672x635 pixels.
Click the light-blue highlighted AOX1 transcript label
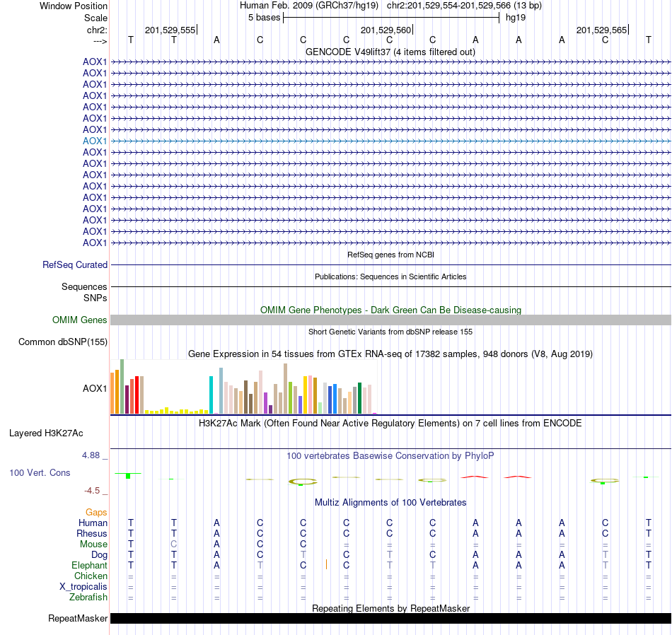tap(95, 141)
